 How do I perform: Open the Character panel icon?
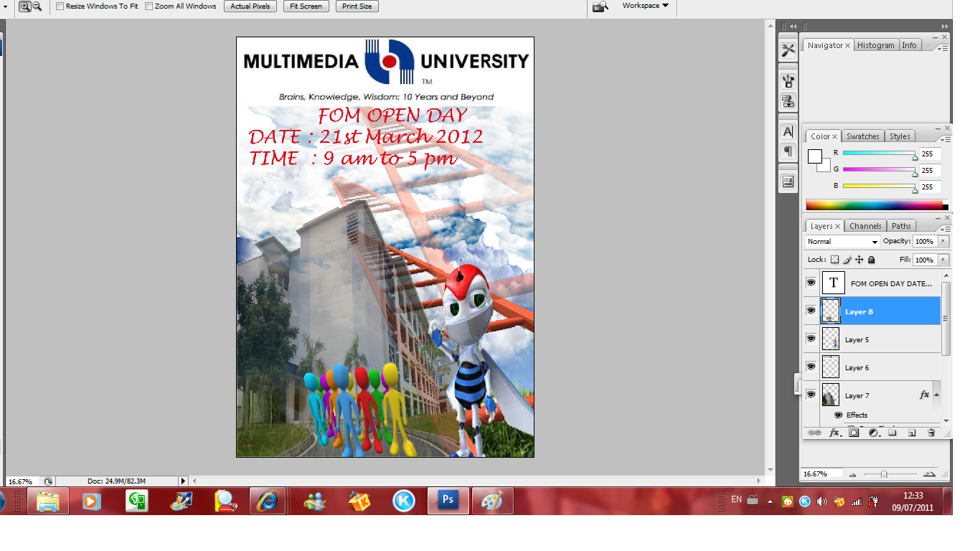pyautogui.click(x=788, y=132)
